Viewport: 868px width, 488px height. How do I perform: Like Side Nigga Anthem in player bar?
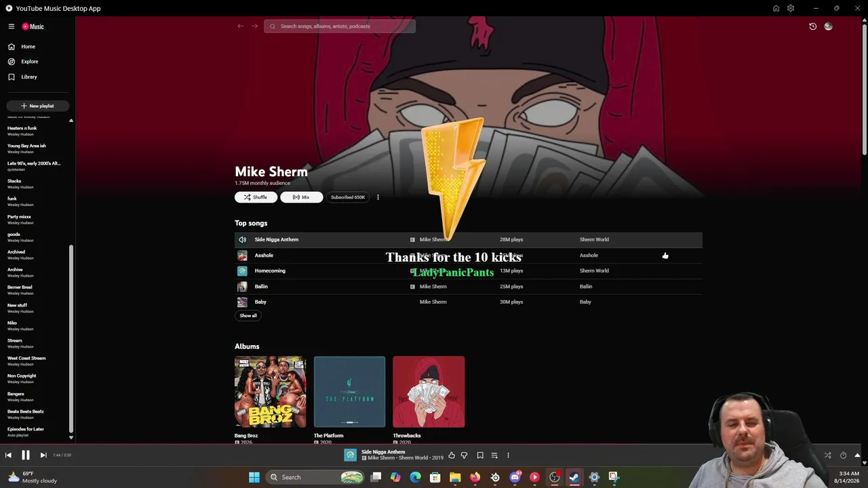452,455
